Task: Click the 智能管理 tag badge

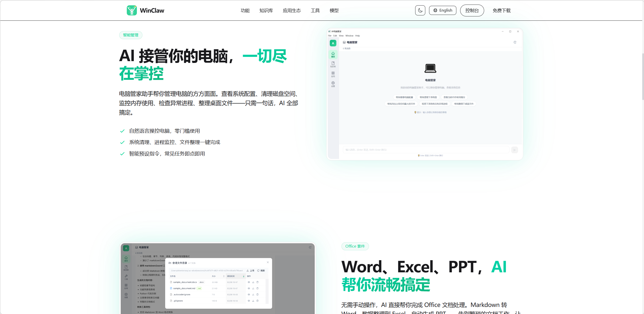Action: click(x=131, y=35)
